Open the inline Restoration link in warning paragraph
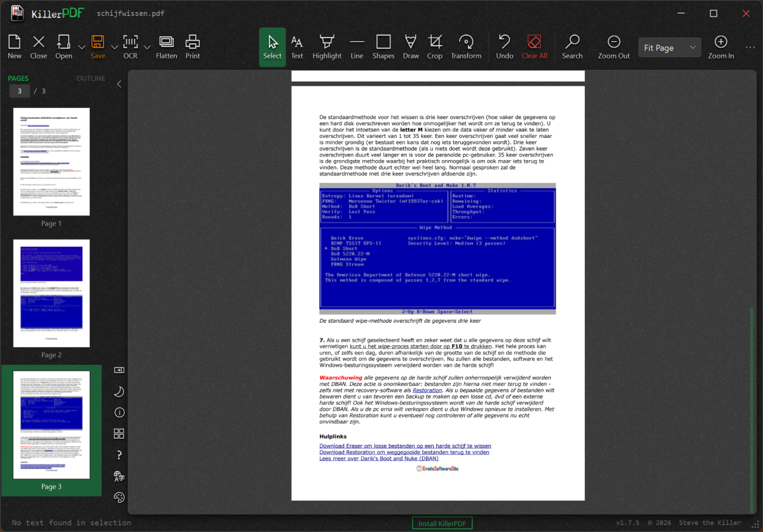This screenshot has width=763, height=532. tap(427, 390)
